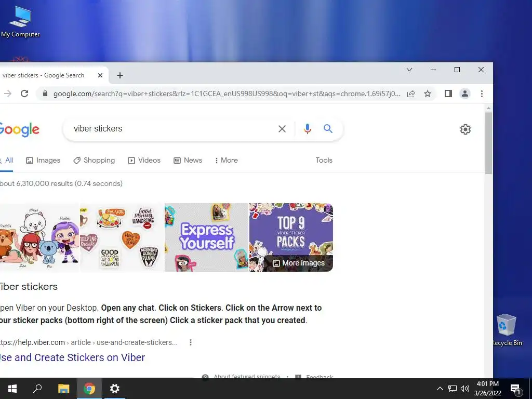Switch to the Videos tab
Screen dimensions: 532x399
point(144,161)
